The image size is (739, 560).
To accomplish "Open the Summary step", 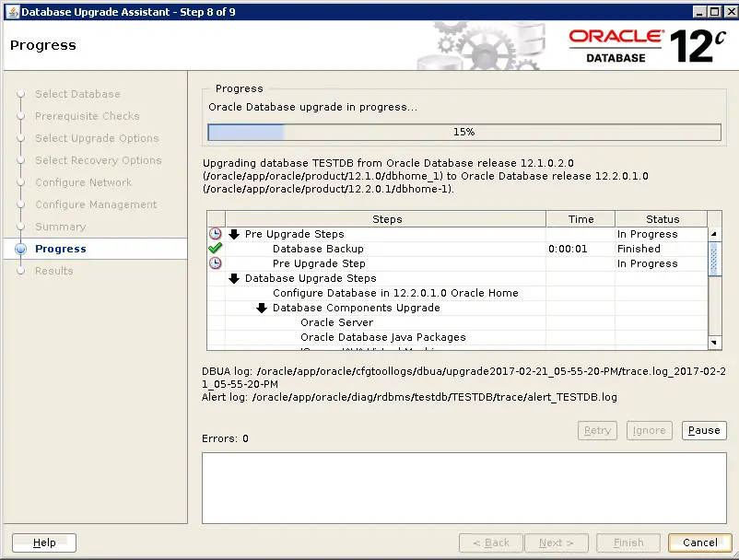I will tap(60, 227).
